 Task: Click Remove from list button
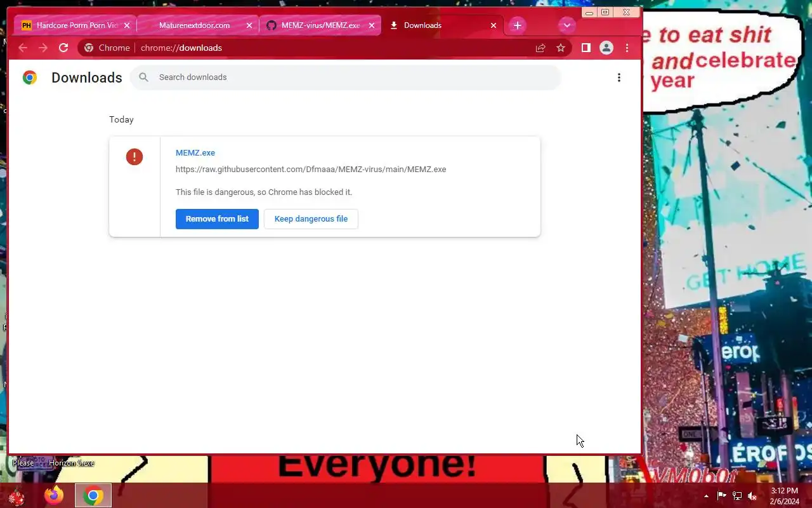click(217, 219)
